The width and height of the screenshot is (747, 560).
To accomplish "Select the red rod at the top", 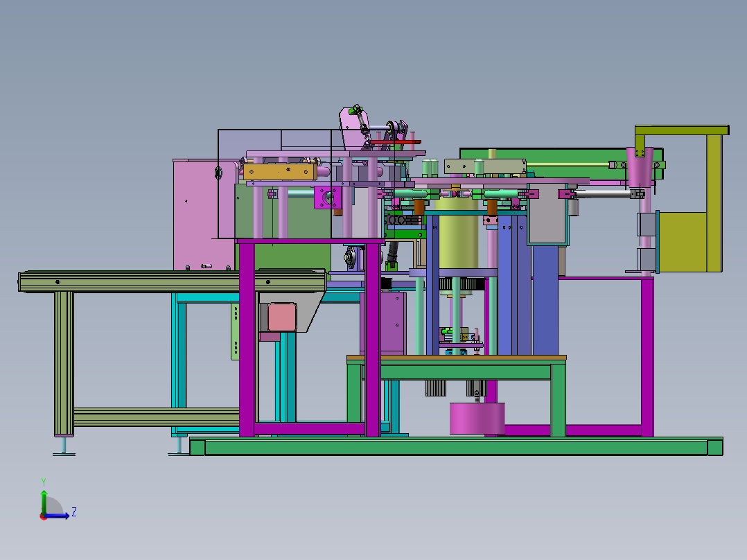I will point(395,141).
